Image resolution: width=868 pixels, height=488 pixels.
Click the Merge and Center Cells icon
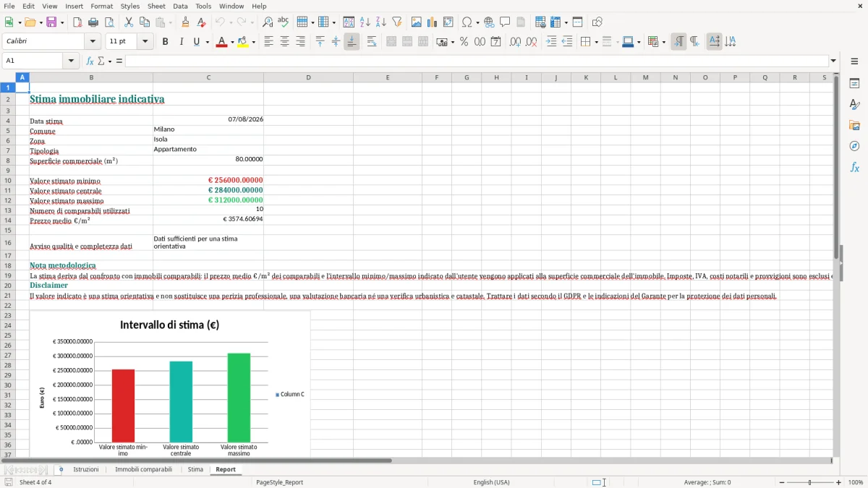391,42
